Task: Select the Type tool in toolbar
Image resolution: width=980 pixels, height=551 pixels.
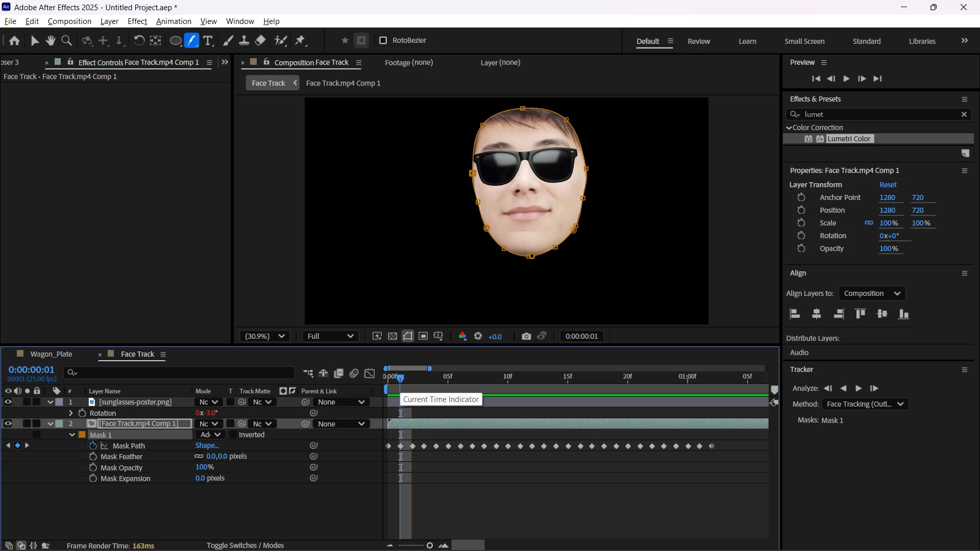Action: [208, 41]
